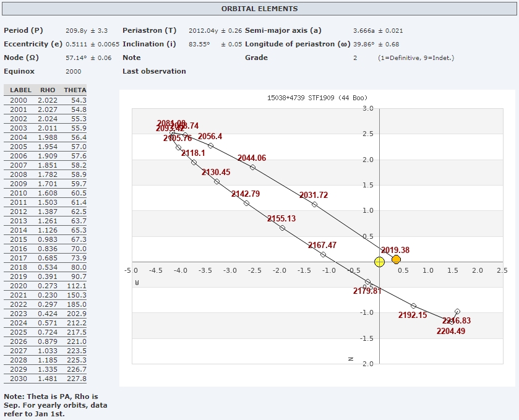
Task: Select the 2142.79 orbit point
Action: [x=246, y=204]
